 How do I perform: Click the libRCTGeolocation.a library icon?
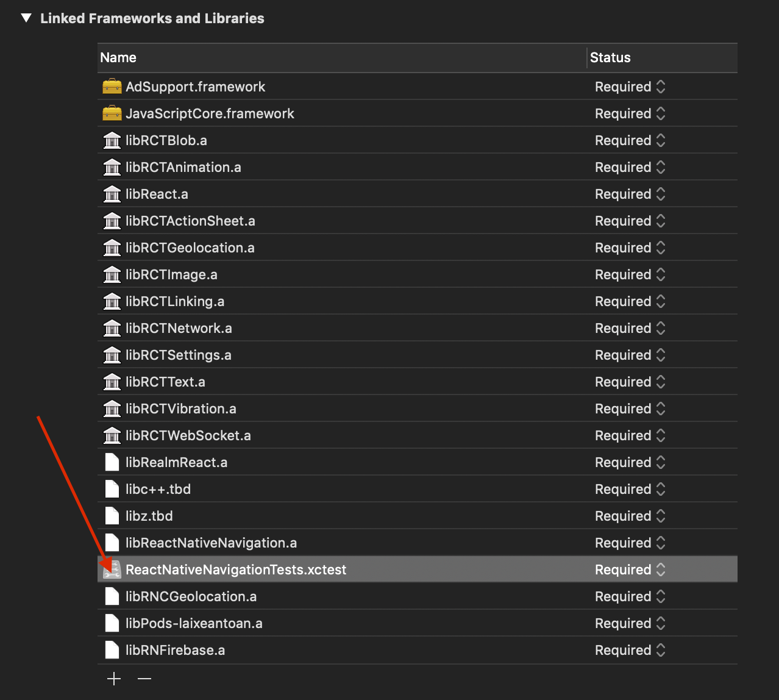click(x=112, y=248)
